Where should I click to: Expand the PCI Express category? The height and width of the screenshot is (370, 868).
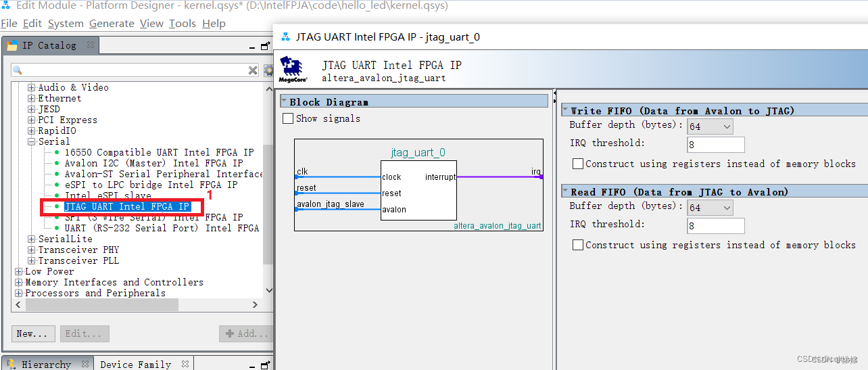tap(31, 120)
